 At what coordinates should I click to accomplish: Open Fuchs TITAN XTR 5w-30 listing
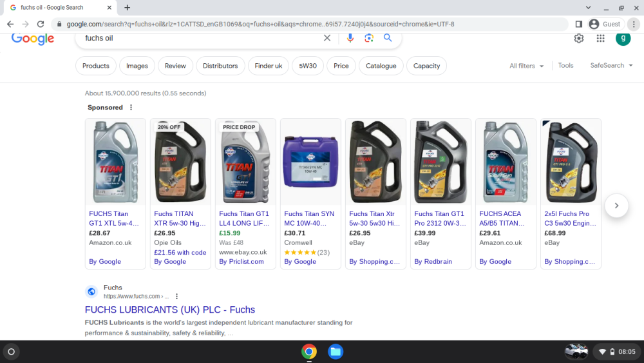click(x=180, y=219)
